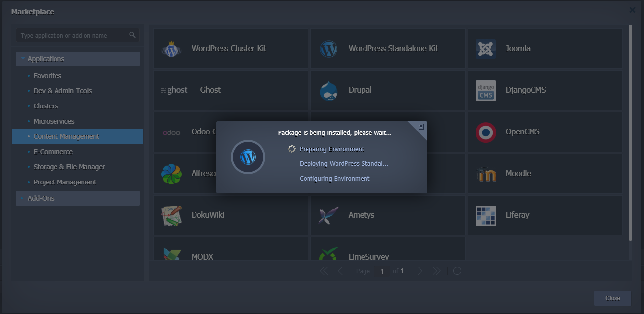Viewport: 644px width, 314px height.
Task: Choose the Liferay logo icon
Action: (485, 215)
